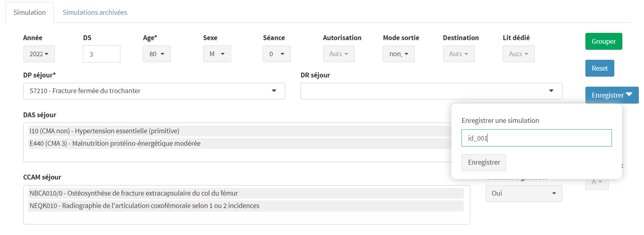Open the Simulations archivées tab
644x235 pixels.
95,12
